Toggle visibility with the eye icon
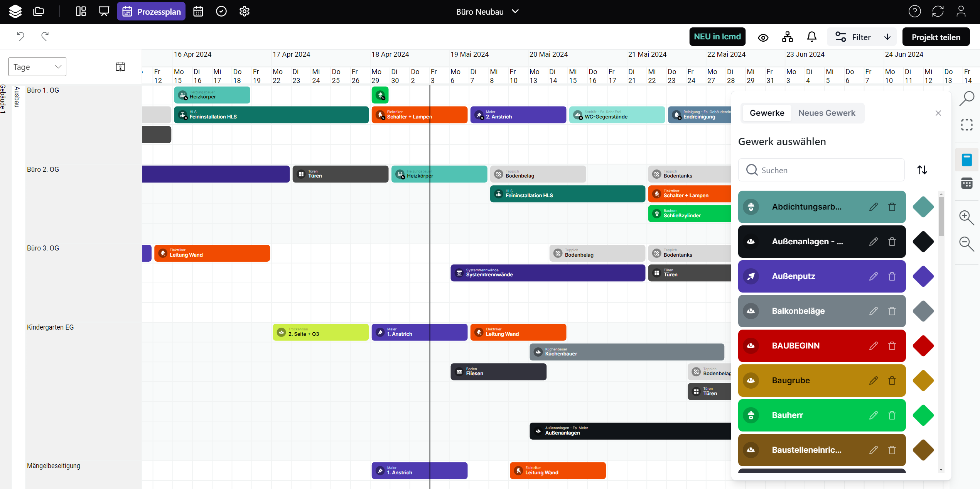 (x=763, y=37)
